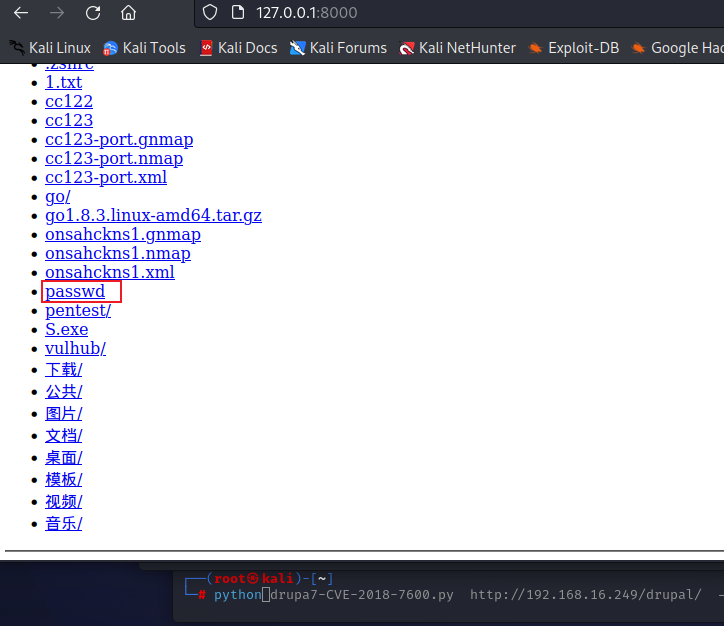The height and width of the screenshot is (626, 724).
Task: Download go1.8.3.linux-amd64.tar.gz
Action: point(153,216)
